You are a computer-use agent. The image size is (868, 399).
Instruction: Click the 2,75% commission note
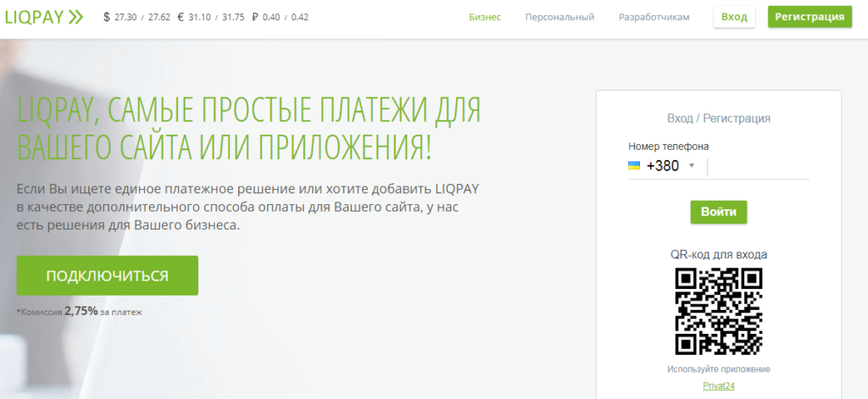pos(80,312)
